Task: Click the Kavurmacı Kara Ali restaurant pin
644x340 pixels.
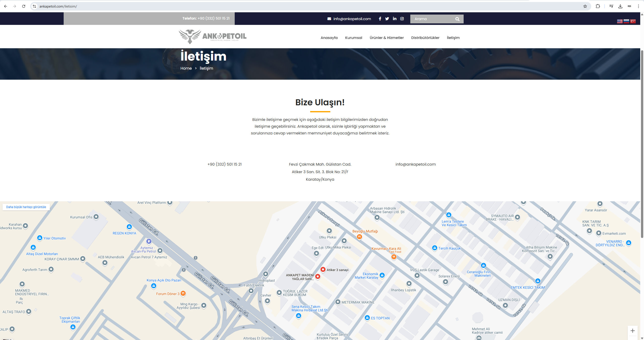Action: [394, 257]
